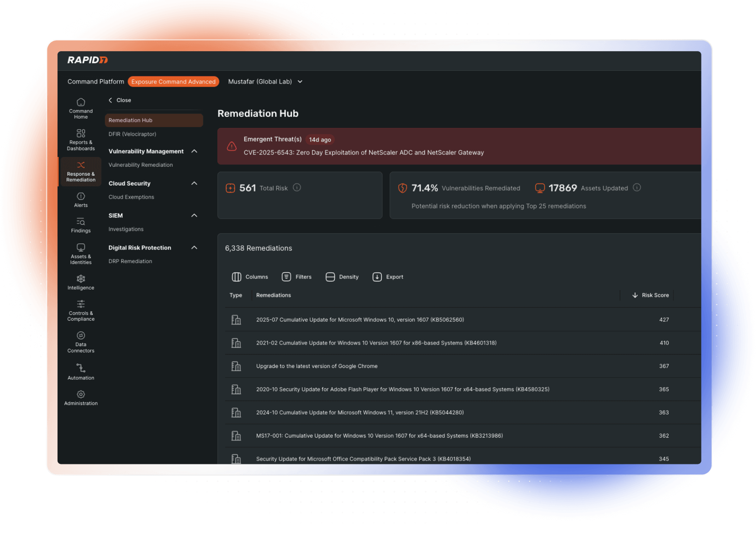Click the Remediations column header
The height and width of the screenshot is (536, 756).
point(274,295)
